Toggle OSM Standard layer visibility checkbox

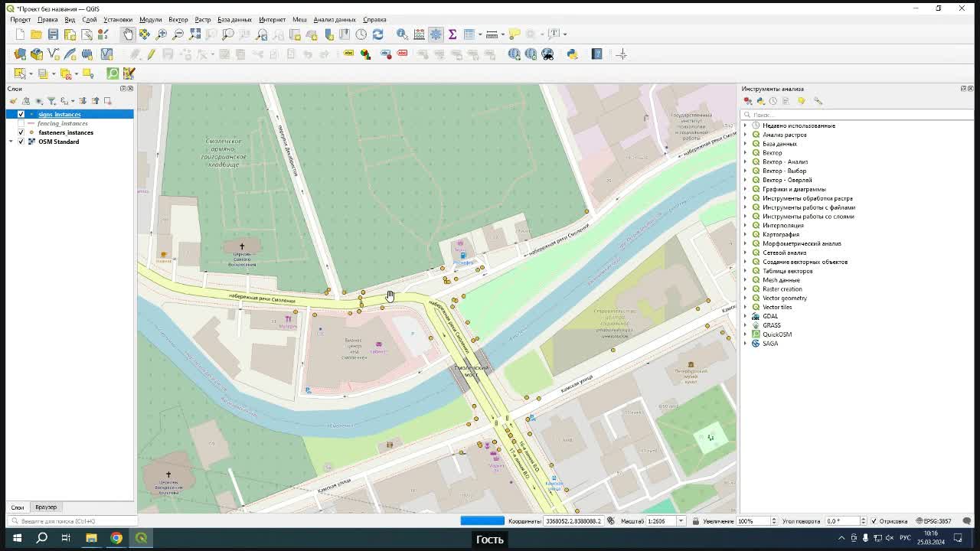coord(21,142)
